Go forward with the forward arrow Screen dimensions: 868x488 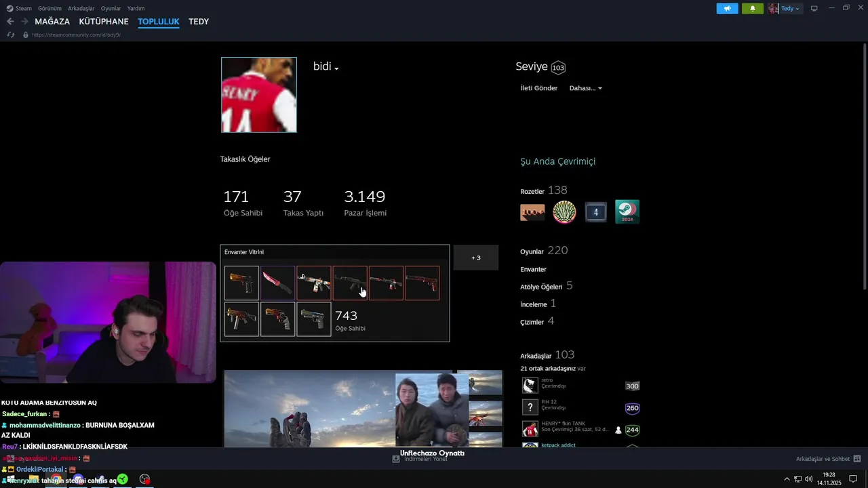click(24, 22)
